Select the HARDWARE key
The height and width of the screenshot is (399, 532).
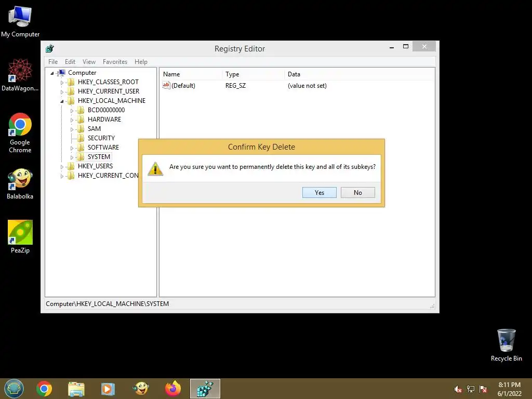pos(104,119)
